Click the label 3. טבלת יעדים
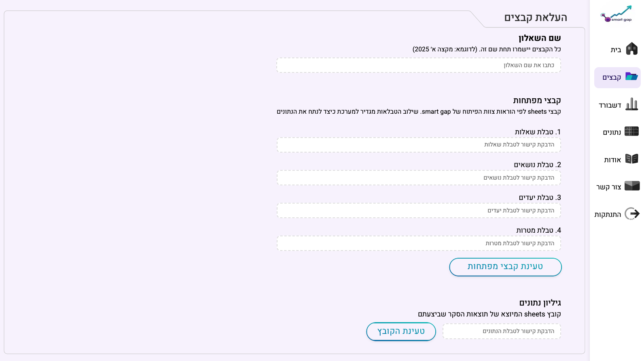Viewport: 644px width, 361px height. 540,197
